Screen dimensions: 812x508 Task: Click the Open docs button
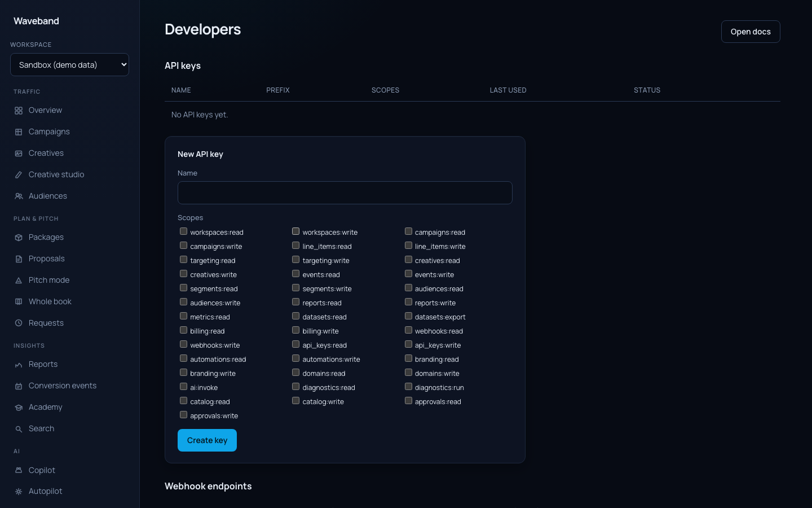click(751, 32)
